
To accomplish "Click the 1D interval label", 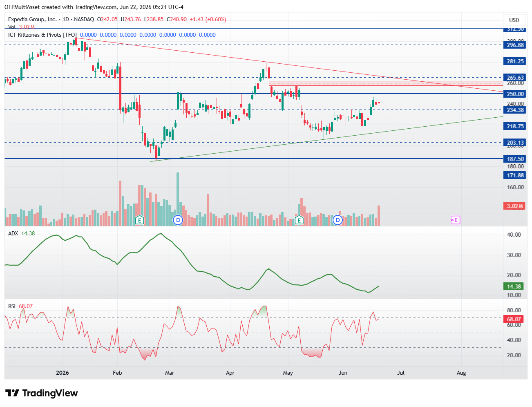I will [x=66, y=19].
